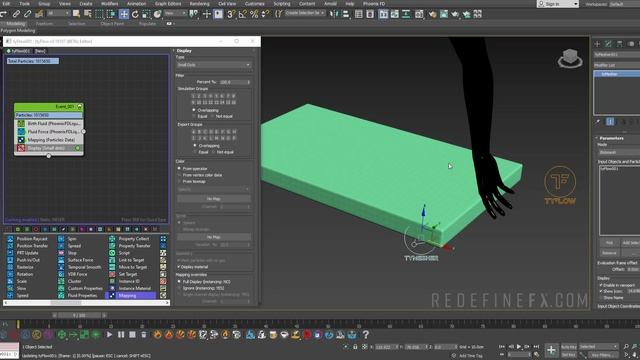Open the Display Type dropdown
The height and width of the screenshot is (360, 640).
214,65
